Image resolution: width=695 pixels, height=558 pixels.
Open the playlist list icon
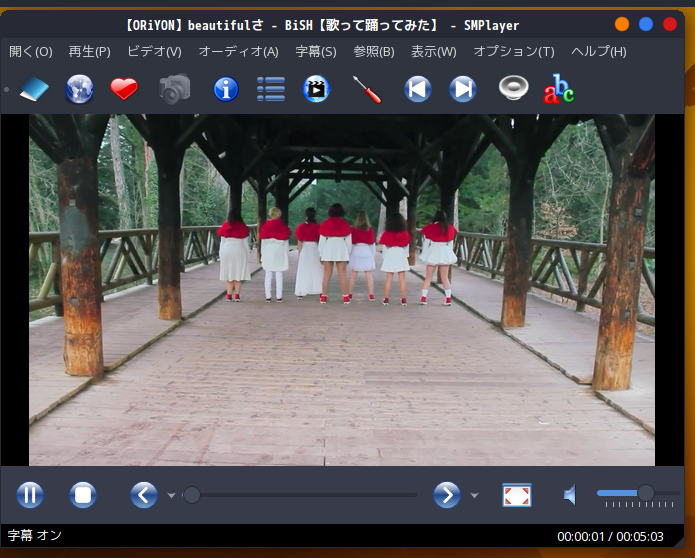coord(271,89)
